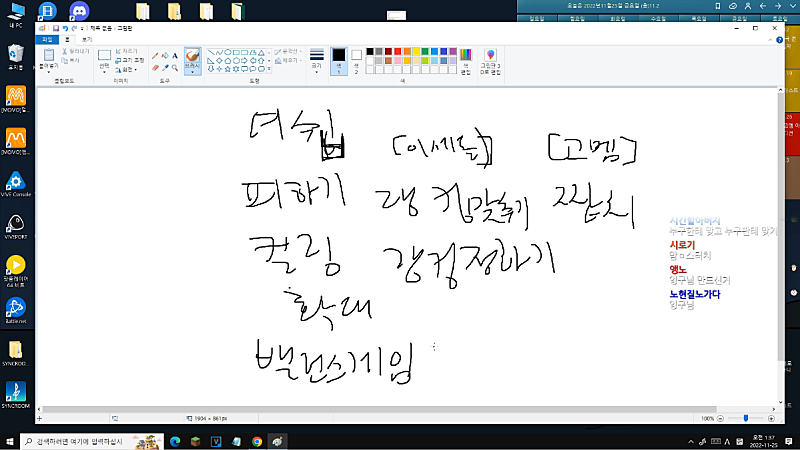Choose the Diamond shape
The height and width of the screenshot is (450, 800).
pyautogui.click(x=219, y=61)
